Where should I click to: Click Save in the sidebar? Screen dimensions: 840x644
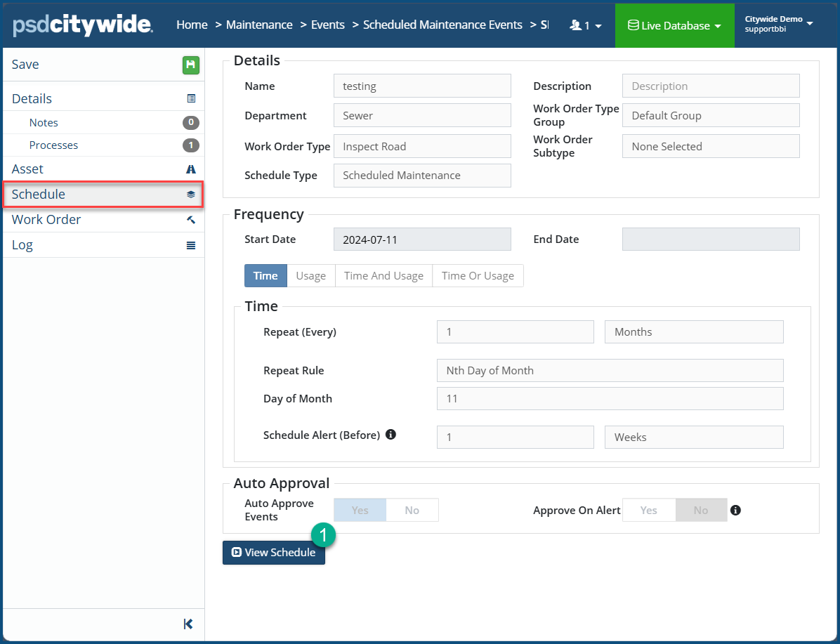point(103,65)
